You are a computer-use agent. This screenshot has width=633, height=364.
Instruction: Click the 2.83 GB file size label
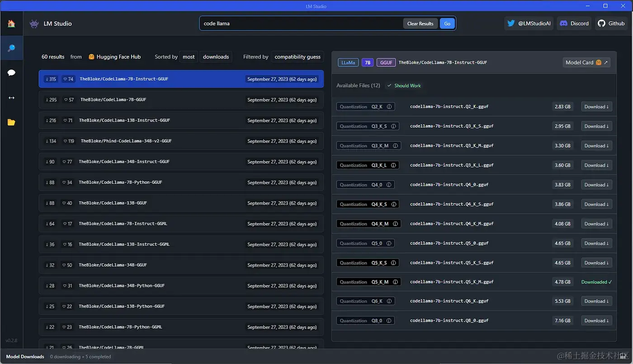[x=562, y=107]
